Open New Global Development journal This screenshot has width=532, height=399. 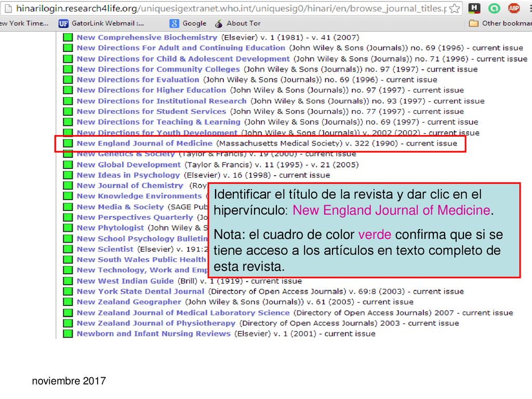click(129, 165)
